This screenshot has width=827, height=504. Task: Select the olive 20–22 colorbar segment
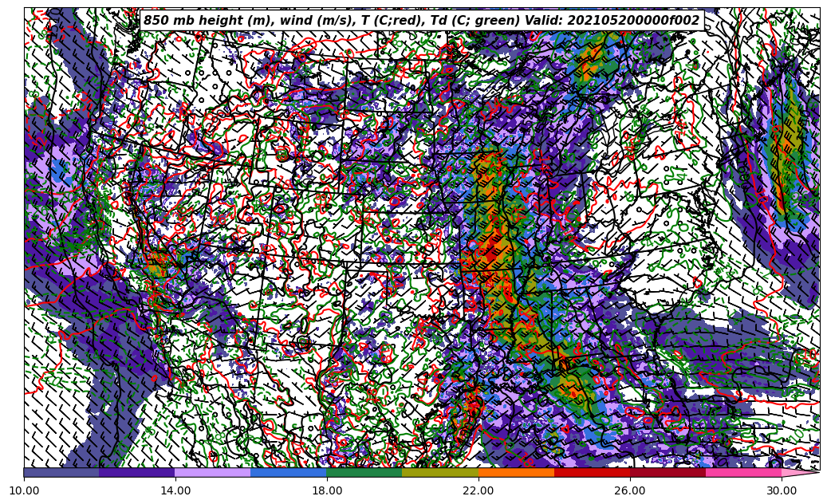click(440, 472)
